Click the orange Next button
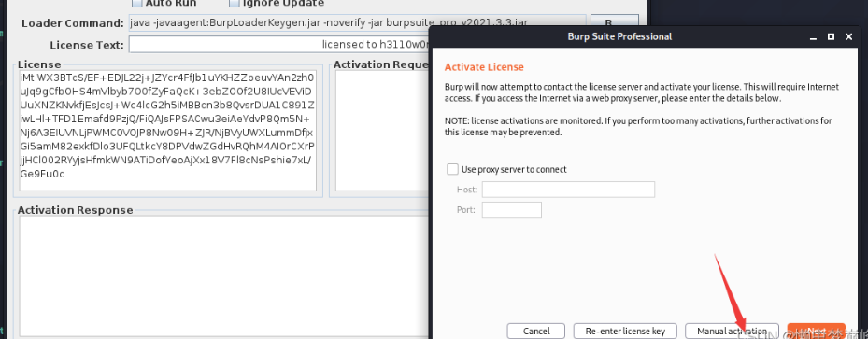This screenshot has height=339, width=868. coord(816,332)
